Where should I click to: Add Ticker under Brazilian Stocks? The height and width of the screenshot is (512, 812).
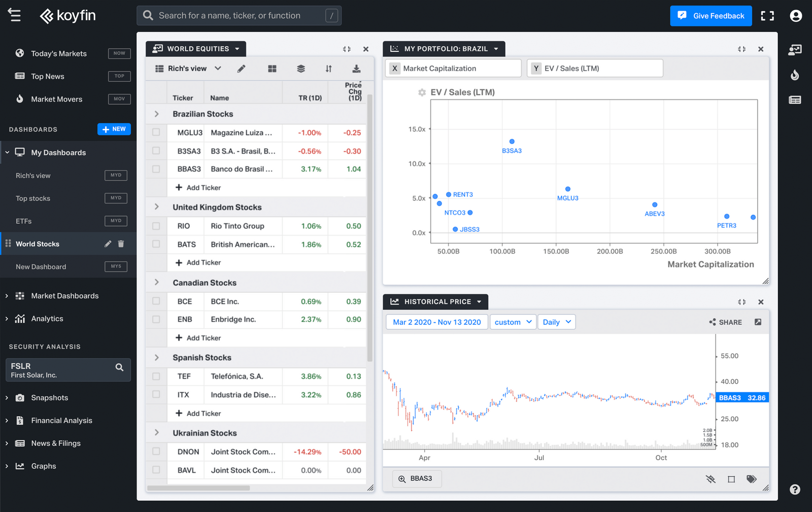[198, 188]
